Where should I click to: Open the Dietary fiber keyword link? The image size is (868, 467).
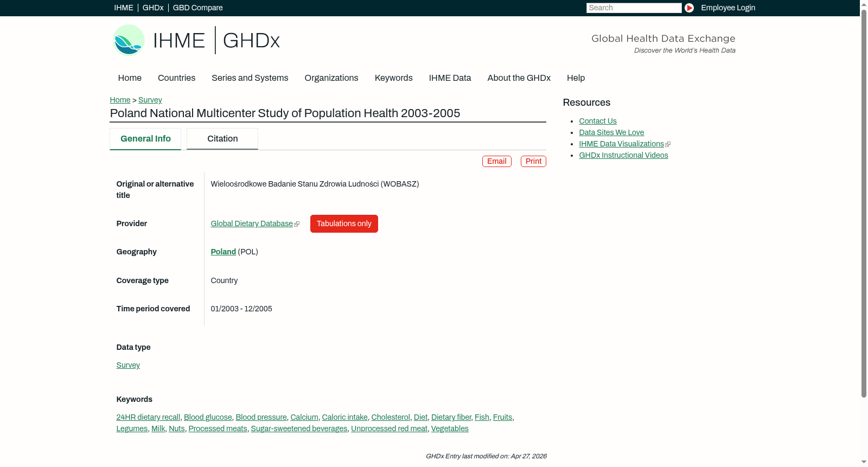coord(451,418)
